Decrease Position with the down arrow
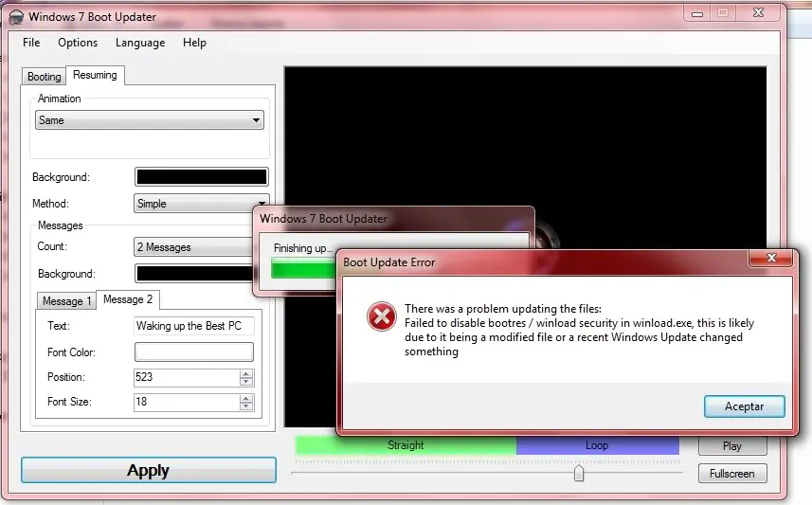The image size is (812, 505). pos(246,382)
